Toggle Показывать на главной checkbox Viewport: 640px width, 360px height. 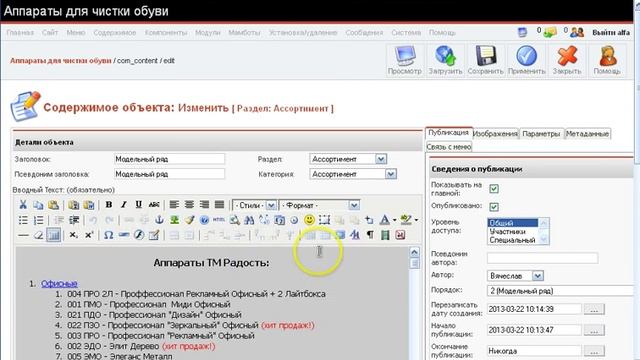[494, 189]
